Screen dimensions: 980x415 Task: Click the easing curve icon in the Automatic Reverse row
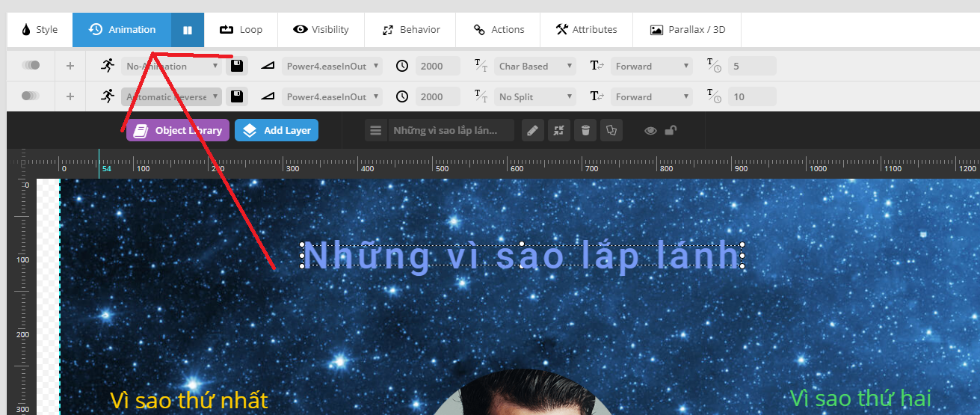click(268, 96)
